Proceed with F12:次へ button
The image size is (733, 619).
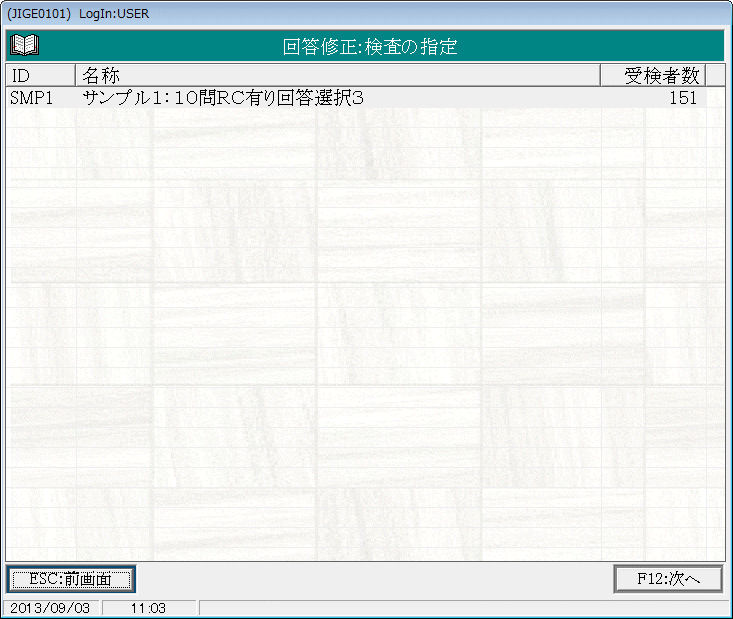click(x=668, y=579)
